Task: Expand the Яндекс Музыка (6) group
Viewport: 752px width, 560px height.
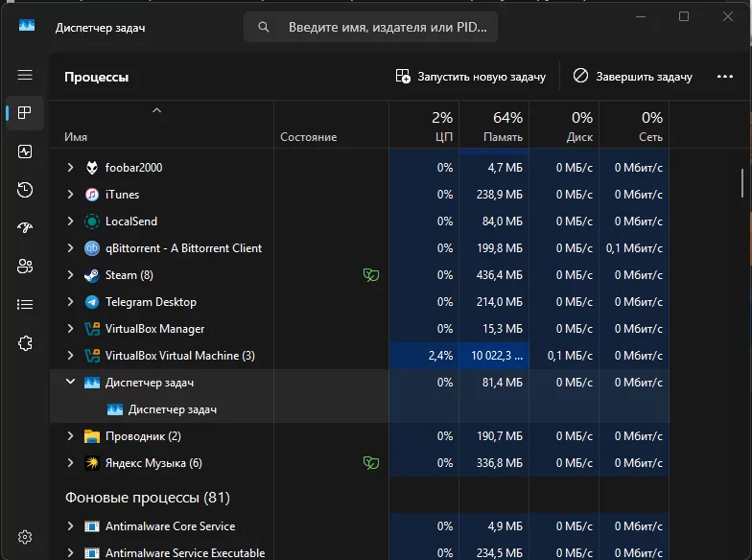Action: 70,463
